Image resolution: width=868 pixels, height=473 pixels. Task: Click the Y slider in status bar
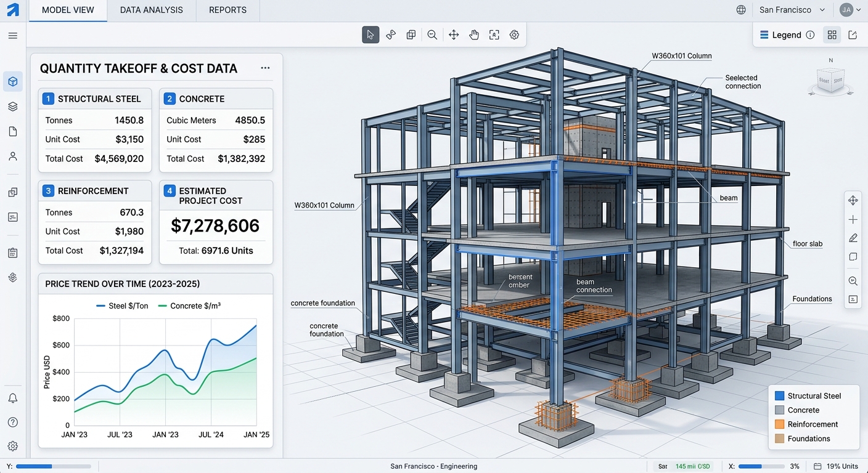(x=53, y=466)
